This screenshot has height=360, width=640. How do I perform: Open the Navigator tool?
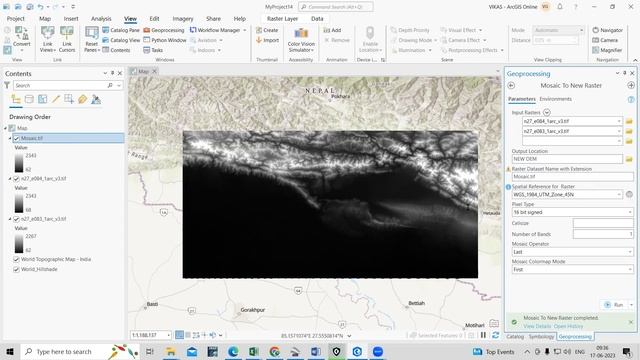(x=607, y=30)
